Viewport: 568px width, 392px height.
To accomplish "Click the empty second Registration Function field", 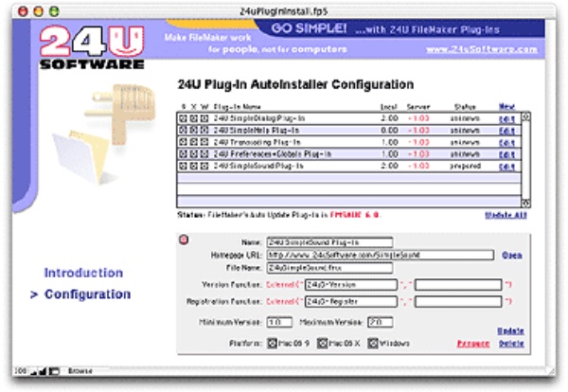I will pyautogui.click(x=458, y=301).
